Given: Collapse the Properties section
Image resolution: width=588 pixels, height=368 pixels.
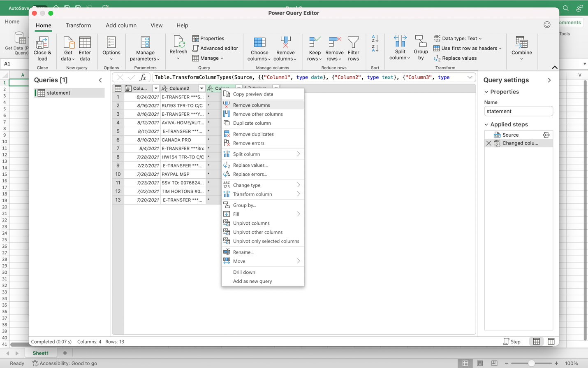Looking at the screenshot, I should click(486, 92).
